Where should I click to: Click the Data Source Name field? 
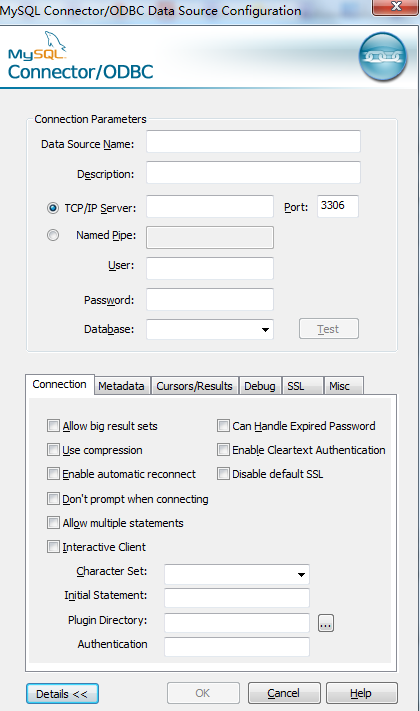(x=253, y=141)
